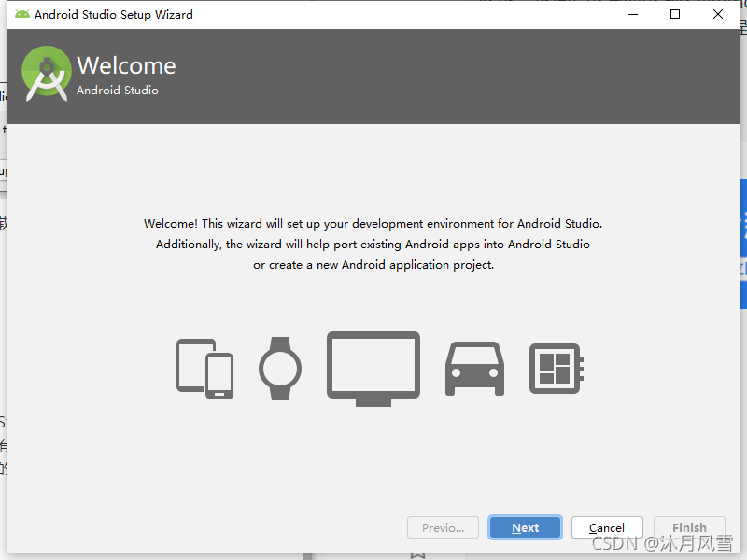Click the green Android title bar icon
747x560 pixels.
point(21,14)
